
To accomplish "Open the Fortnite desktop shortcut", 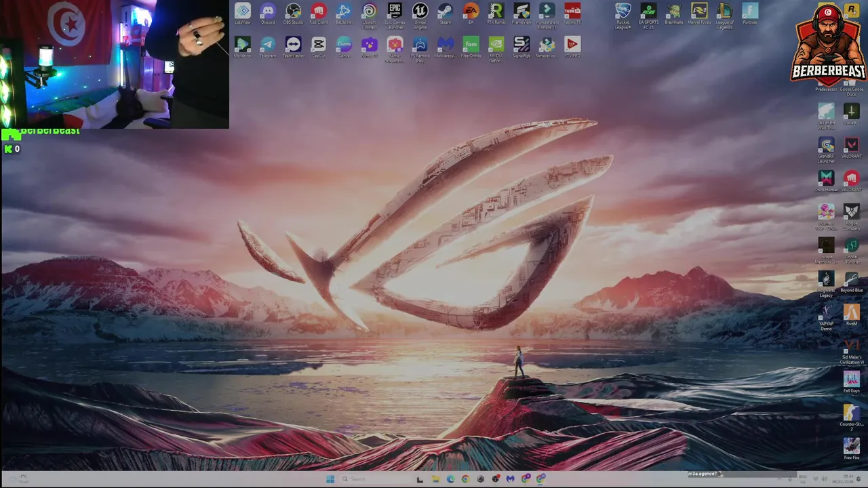I will click(749, 14).
